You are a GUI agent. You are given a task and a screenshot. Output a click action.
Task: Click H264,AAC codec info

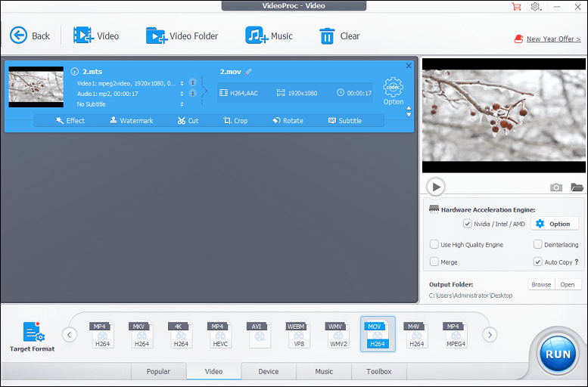coord(238,93)
